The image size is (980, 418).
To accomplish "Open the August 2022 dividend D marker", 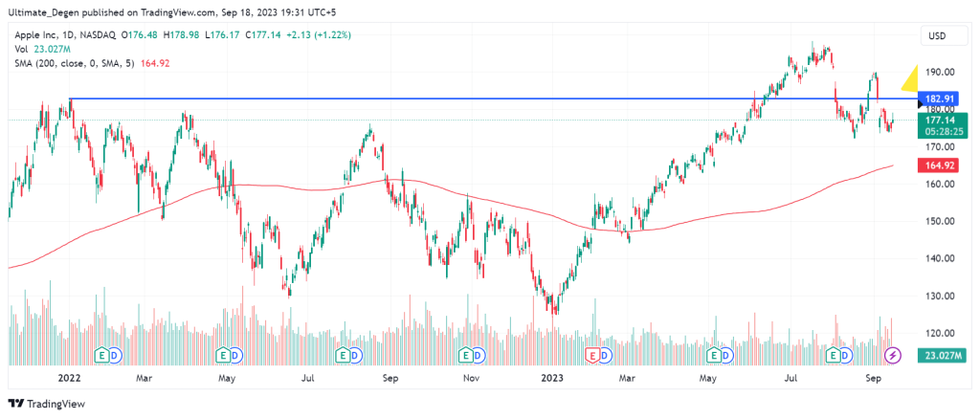I will (356, 356).
